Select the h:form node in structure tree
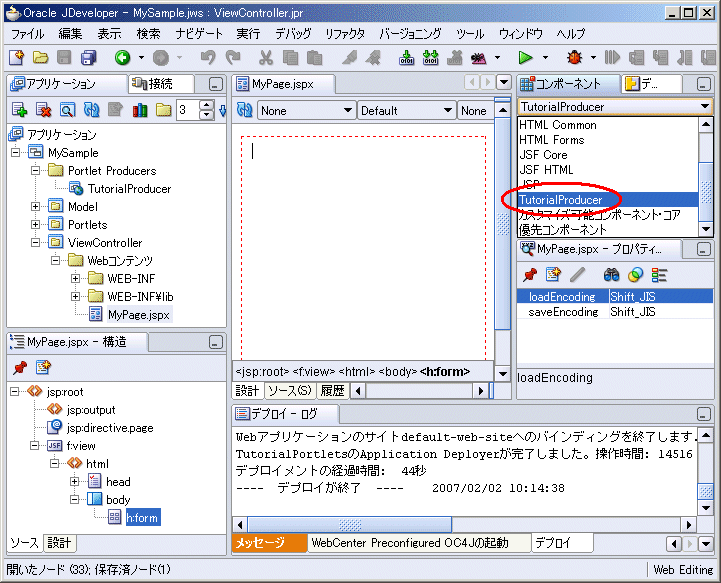721x583 pixels. click(143, 518)
